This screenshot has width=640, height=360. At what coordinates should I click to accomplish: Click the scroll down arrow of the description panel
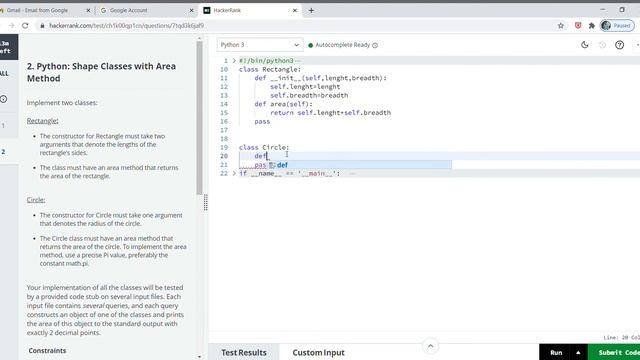tap(199, 356)
